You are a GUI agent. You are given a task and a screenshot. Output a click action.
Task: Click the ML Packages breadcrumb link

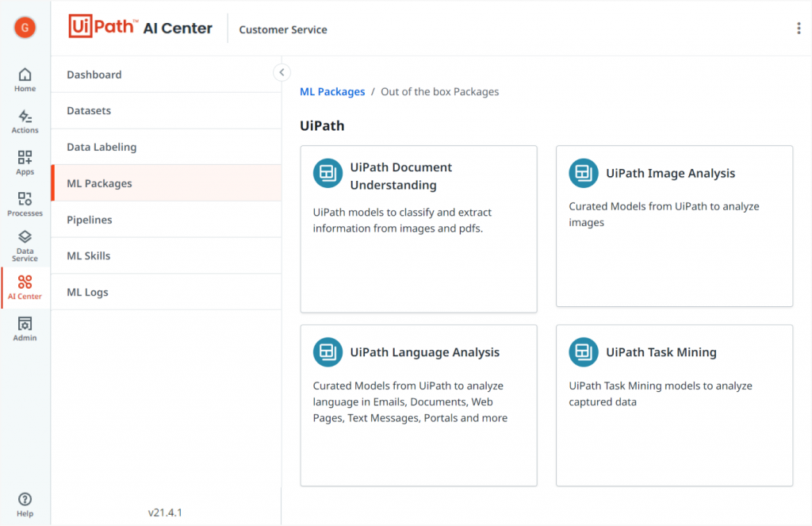[332, 92]
